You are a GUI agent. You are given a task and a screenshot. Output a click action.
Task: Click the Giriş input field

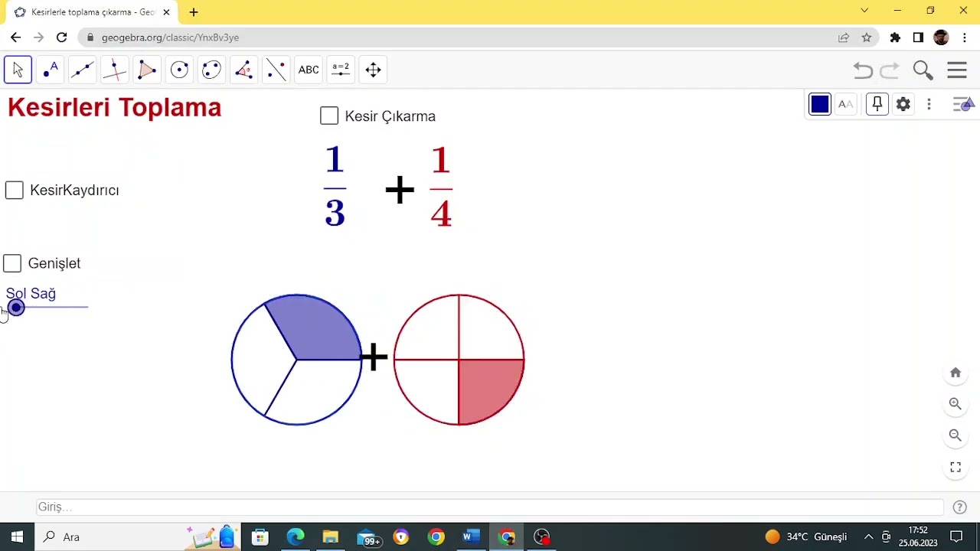[490, 507]
